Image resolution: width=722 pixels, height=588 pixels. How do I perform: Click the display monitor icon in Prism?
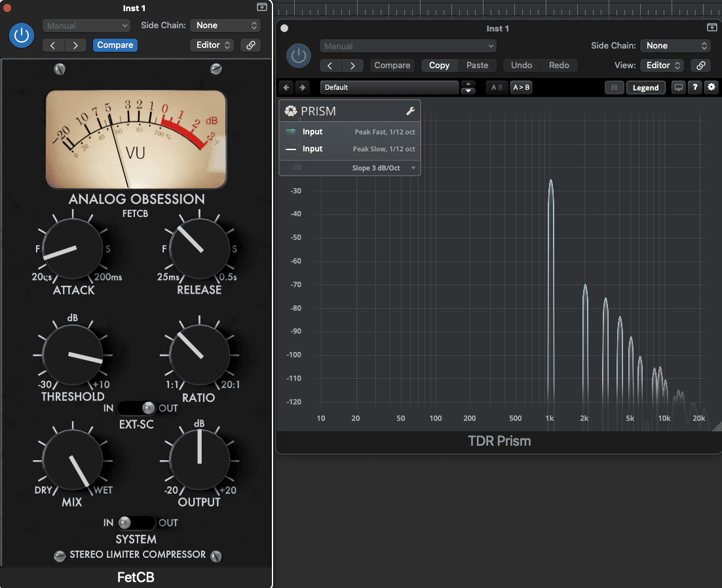(x=679, y=87)
